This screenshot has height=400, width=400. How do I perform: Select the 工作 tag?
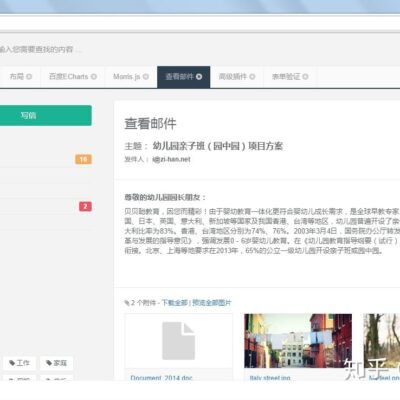[x=19, y=363]
